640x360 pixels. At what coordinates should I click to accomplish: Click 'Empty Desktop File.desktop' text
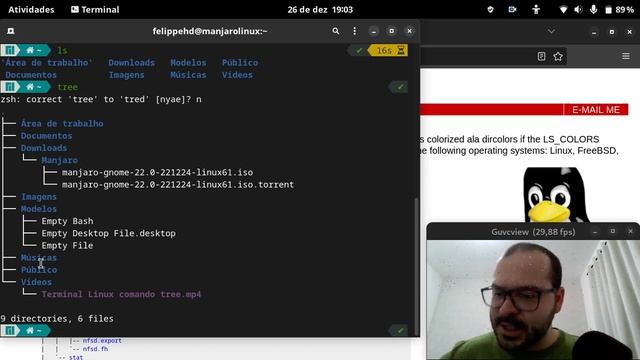[x=109, y=233]
